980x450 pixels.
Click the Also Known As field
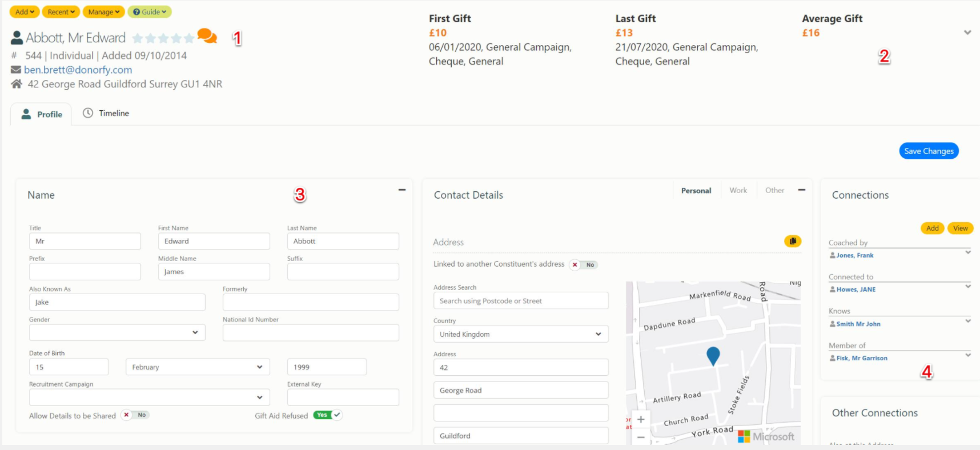point(117,302)
